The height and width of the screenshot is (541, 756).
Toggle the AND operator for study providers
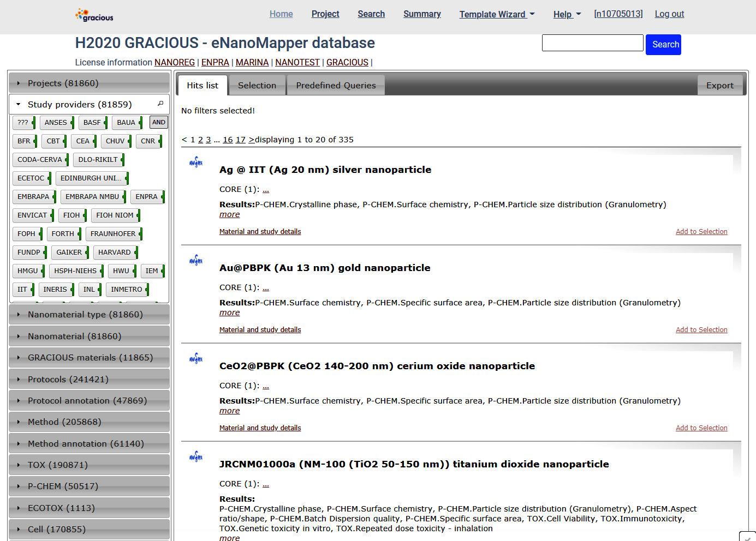coord(158,123)
